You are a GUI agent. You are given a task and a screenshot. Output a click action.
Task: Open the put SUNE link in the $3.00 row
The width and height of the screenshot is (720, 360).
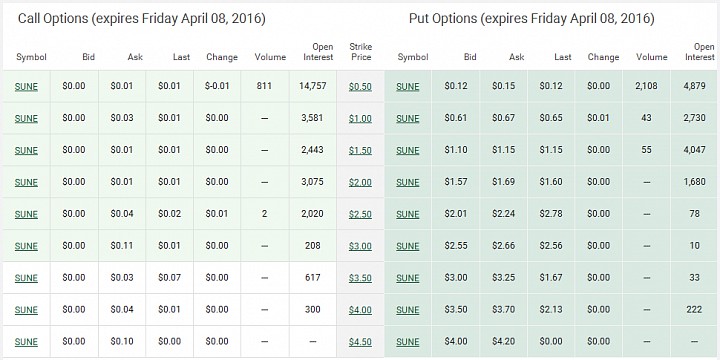point(408,246)
